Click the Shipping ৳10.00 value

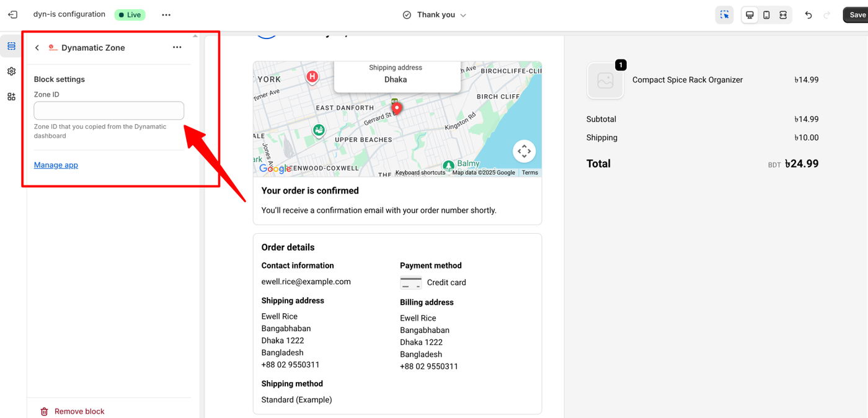[806, 138]
